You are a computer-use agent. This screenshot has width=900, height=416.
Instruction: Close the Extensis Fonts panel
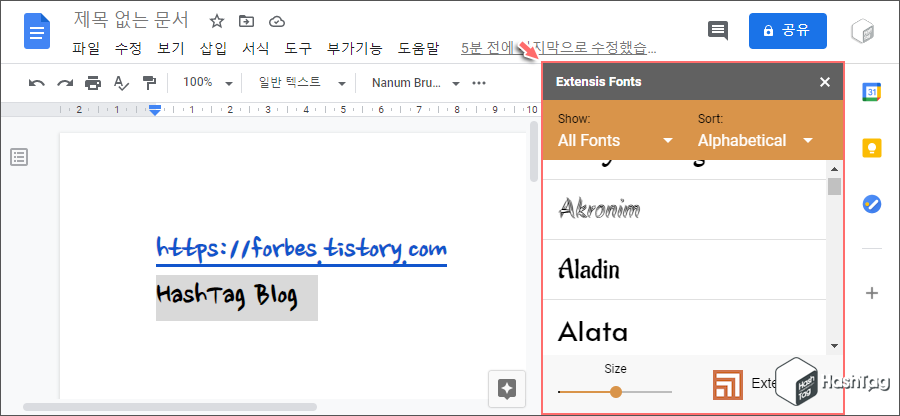(x=825, y=82)
